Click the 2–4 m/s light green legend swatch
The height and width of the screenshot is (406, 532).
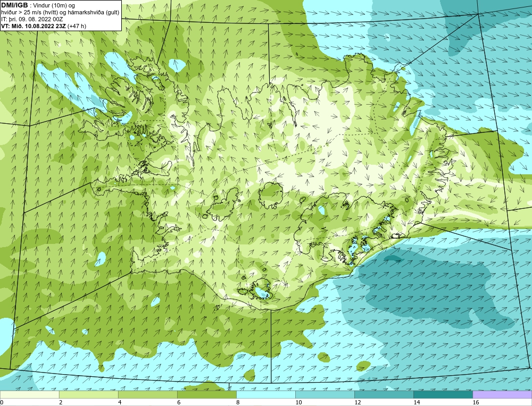pos(89,394)
